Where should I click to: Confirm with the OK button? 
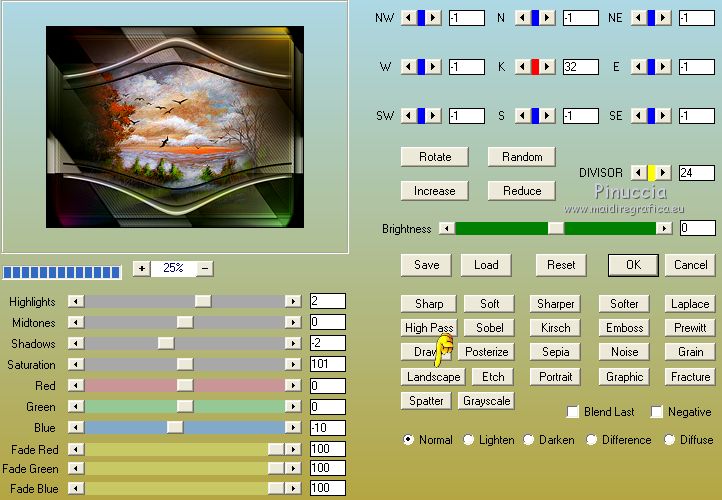[x=633, y=265]
